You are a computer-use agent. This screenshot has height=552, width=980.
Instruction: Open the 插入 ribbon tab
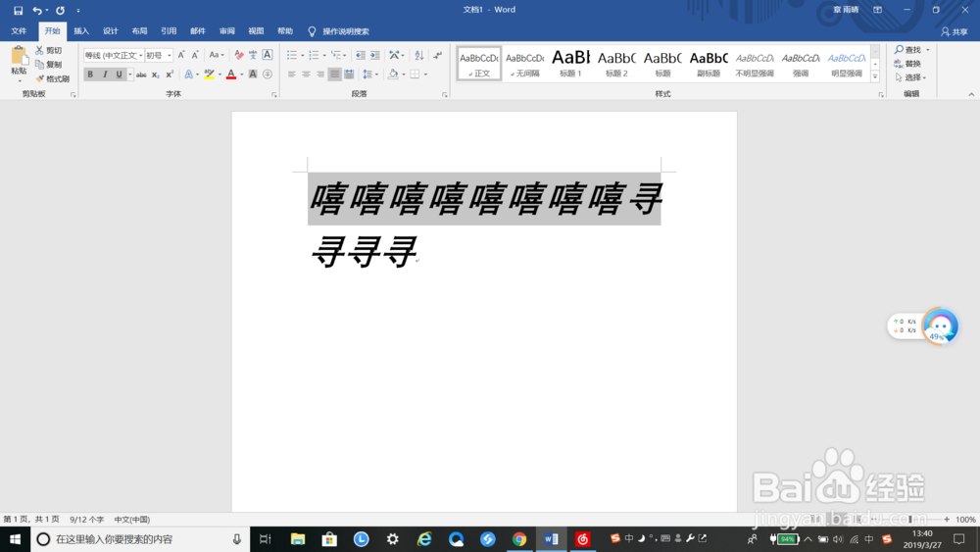pos(81,31)
